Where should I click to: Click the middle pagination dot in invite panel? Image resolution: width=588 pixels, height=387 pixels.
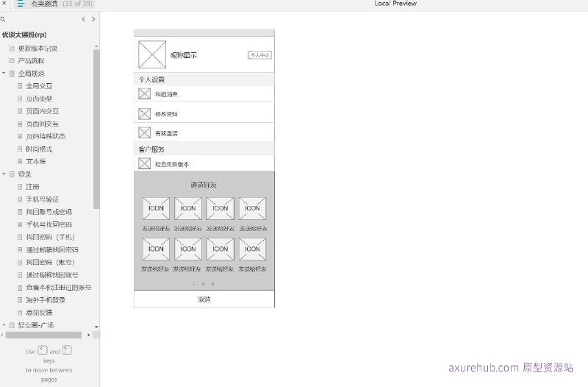click(x=204, y=284)
